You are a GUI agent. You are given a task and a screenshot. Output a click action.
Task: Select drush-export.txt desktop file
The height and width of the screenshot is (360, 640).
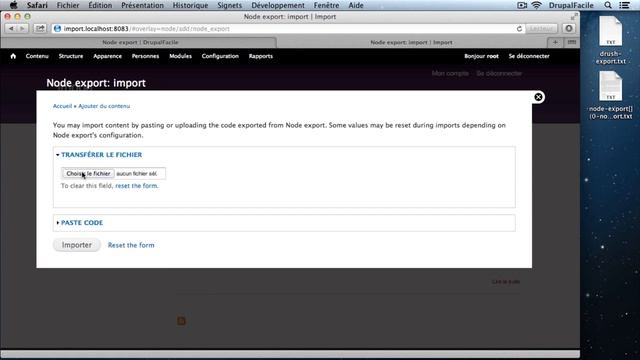611,40
